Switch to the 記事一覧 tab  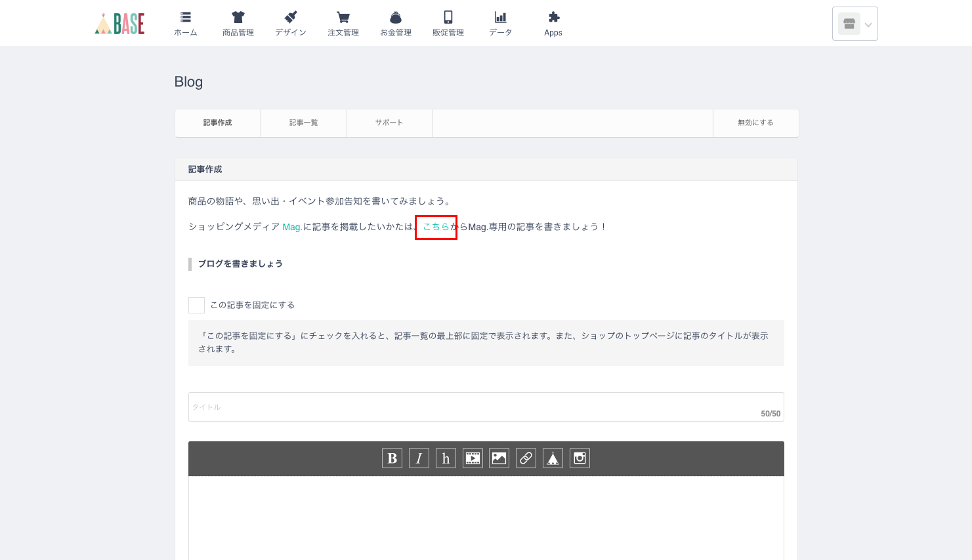[x=304, y=123]
